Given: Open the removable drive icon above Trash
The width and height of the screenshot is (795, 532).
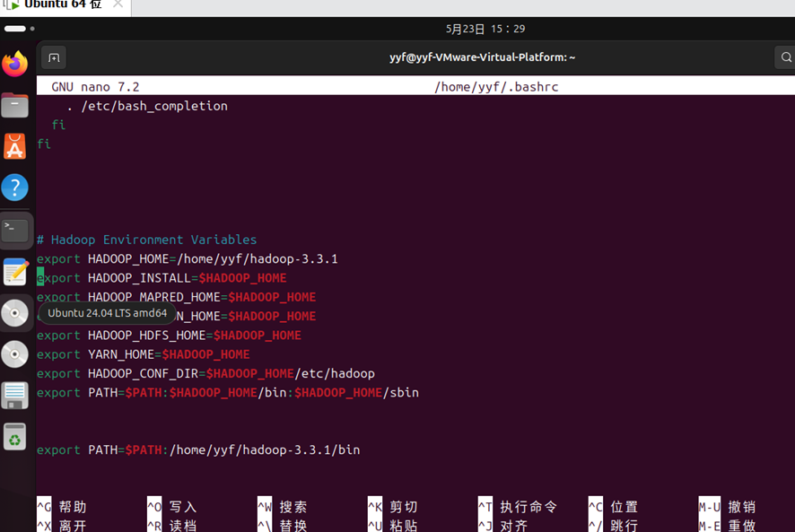Looking at the screenshot, I should (x=15, y=396).
